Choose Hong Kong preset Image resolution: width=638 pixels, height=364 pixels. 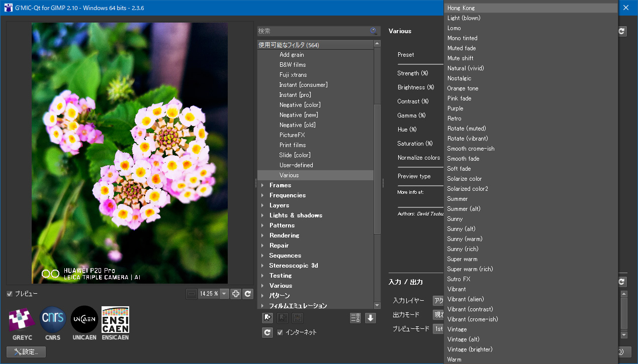coord(531,8)
